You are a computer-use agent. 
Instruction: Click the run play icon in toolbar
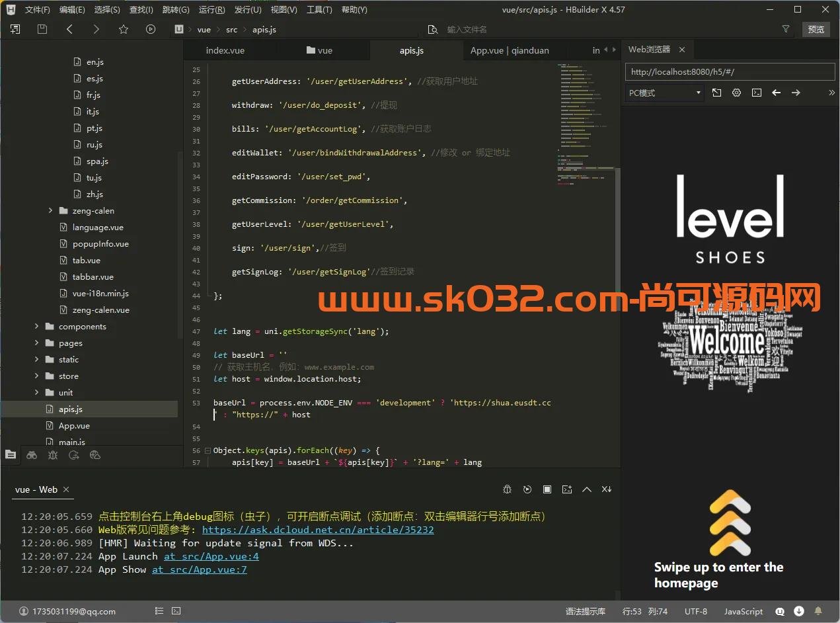click(x=151, y=29)
